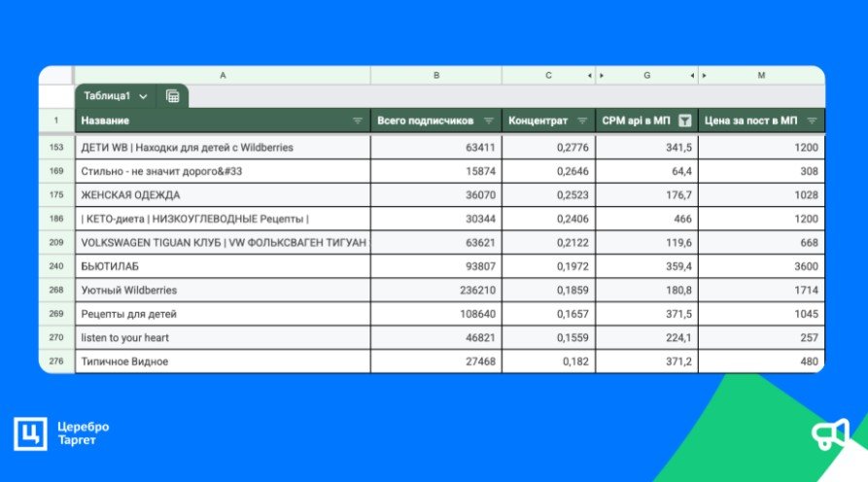
Task: Open the filter for the Концентрат column
Action: click(x=582, y=120)
